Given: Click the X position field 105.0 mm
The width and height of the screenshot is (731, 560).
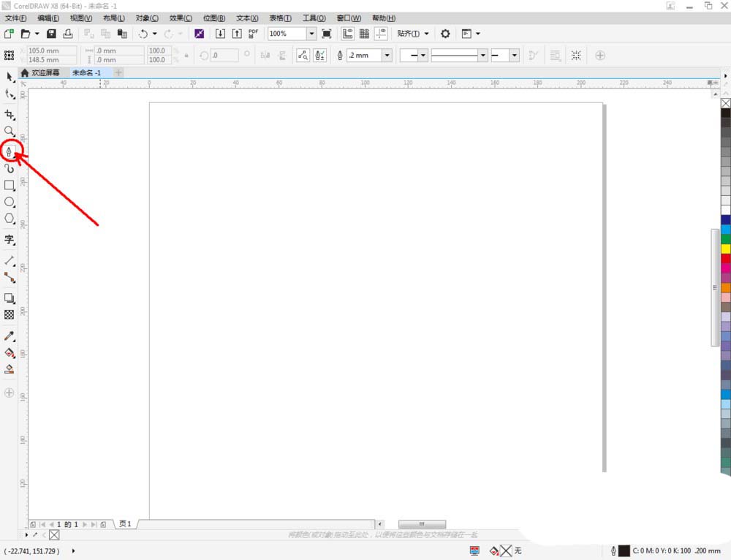Looking at the screenshot, I should pyautogui.click(x=52, y=50).
